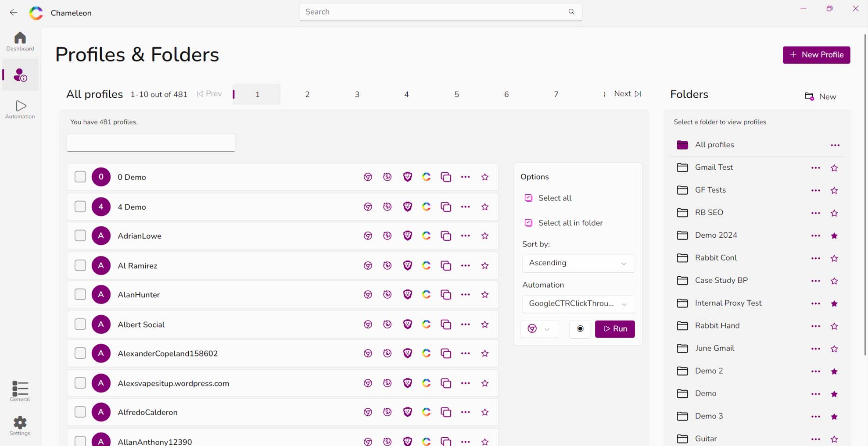Tick the Albert Social checkbox

click(80, 324)
